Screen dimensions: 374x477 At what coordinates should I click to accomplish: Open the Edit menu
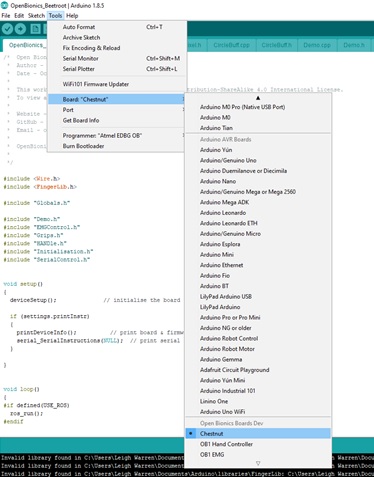pyautogui.click(x=19, y=16)
